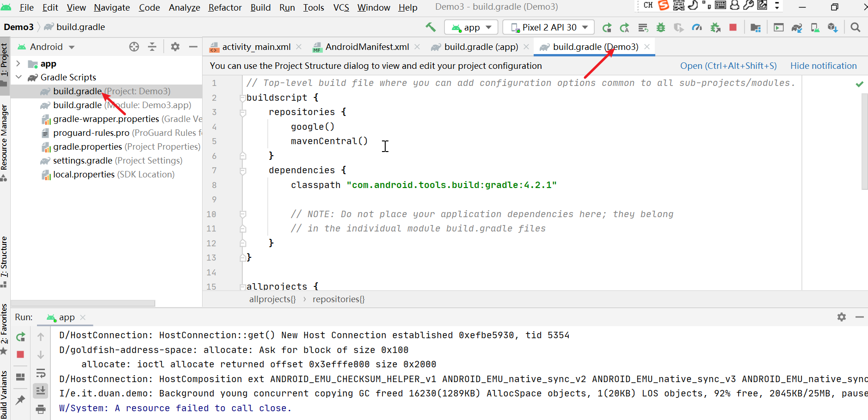Click the Project panel horizontal scrollbar

point(83,303)
